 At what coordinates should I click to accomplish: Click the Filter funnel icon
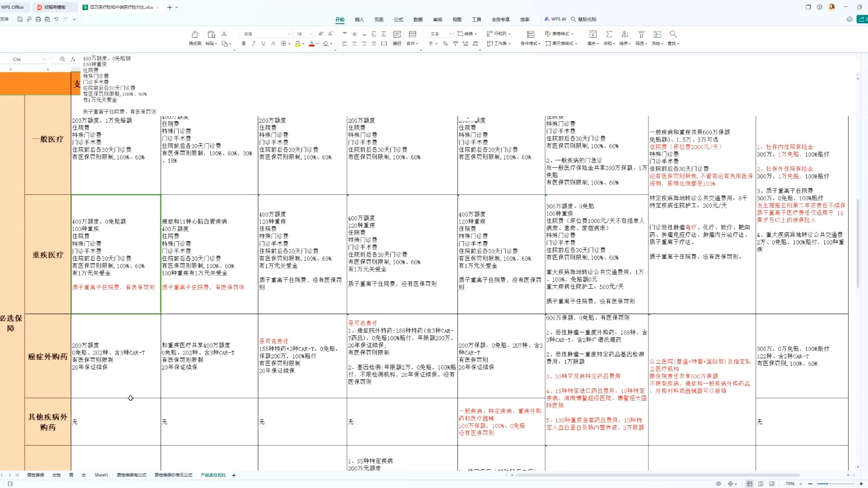click(x=641, y=34)
